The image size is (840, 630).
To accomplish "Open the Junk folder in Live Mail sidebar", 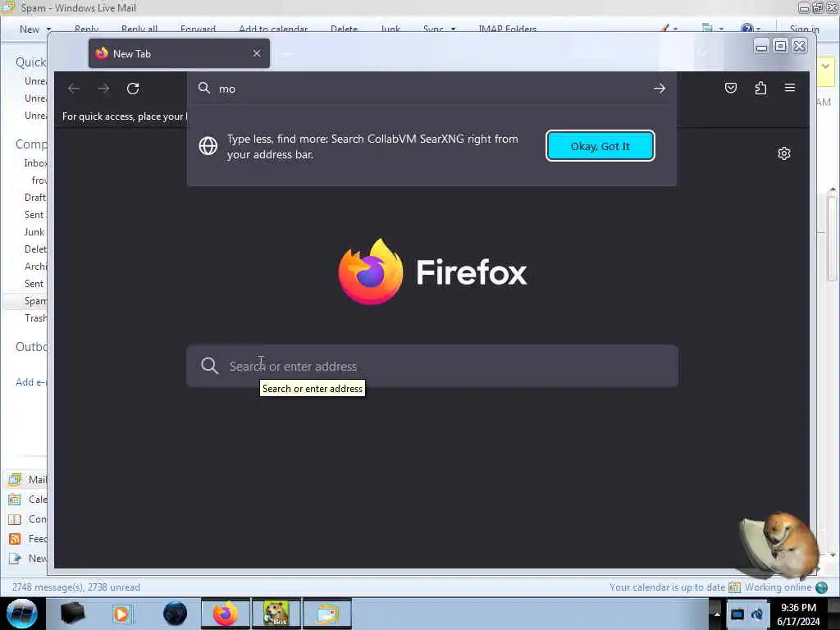I will point(34,232).
